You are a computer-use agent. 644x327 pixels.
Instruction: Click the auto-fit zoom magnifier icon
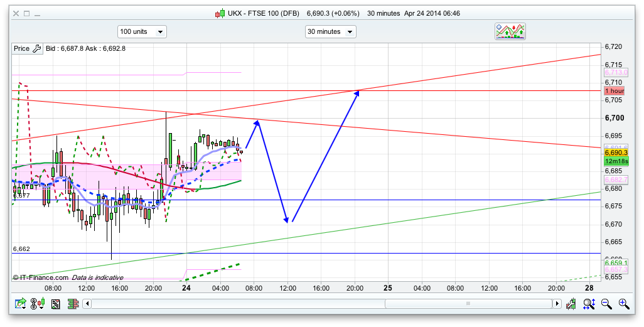[x=589, y=304]
